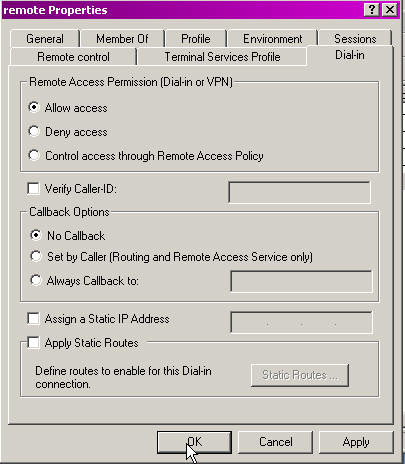Viewport: 405px width, 464px height.
Task: Go to the Profile tab
Action: pos(196,39)
